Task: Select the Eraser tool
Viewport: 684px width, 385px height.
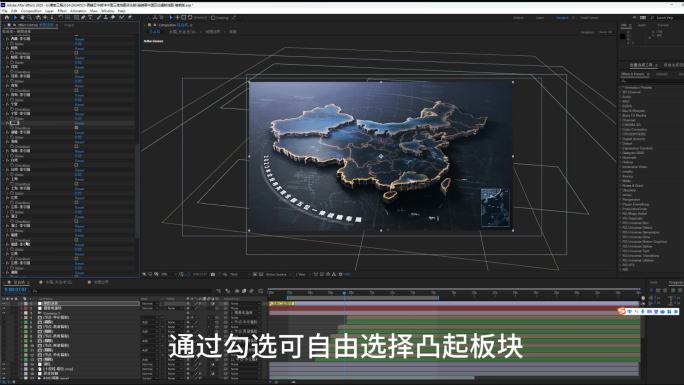Action: [x=113, y=17]
